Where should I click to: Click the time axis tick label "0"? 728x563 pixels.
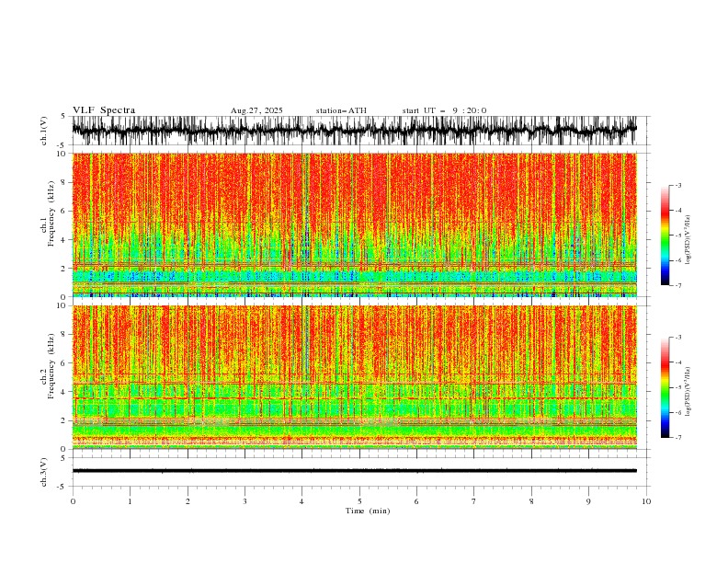(73, 501)
